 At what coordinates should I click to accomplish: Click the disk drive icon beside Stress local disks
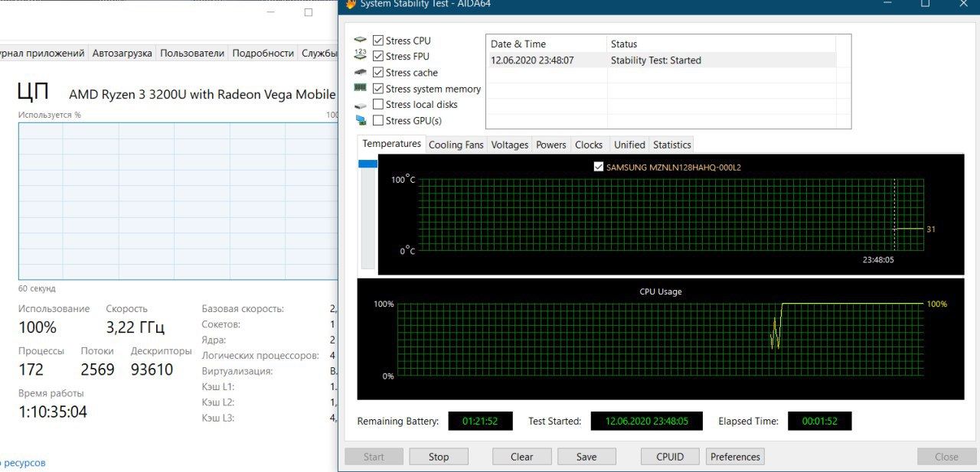point(360,105)
